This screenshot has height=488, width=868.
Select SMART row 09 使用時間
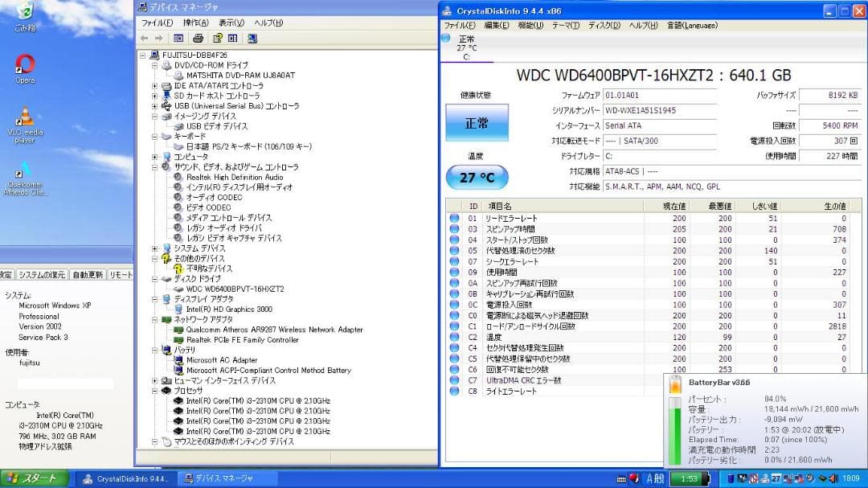(653, 273)
